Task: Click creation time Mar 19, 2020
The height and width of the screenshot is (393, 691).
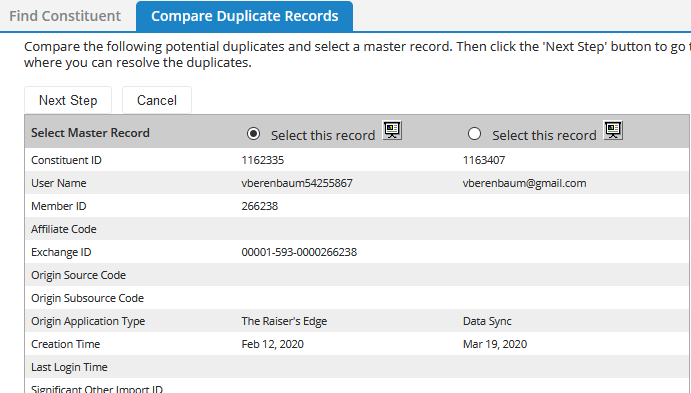Action: [495, 344]
